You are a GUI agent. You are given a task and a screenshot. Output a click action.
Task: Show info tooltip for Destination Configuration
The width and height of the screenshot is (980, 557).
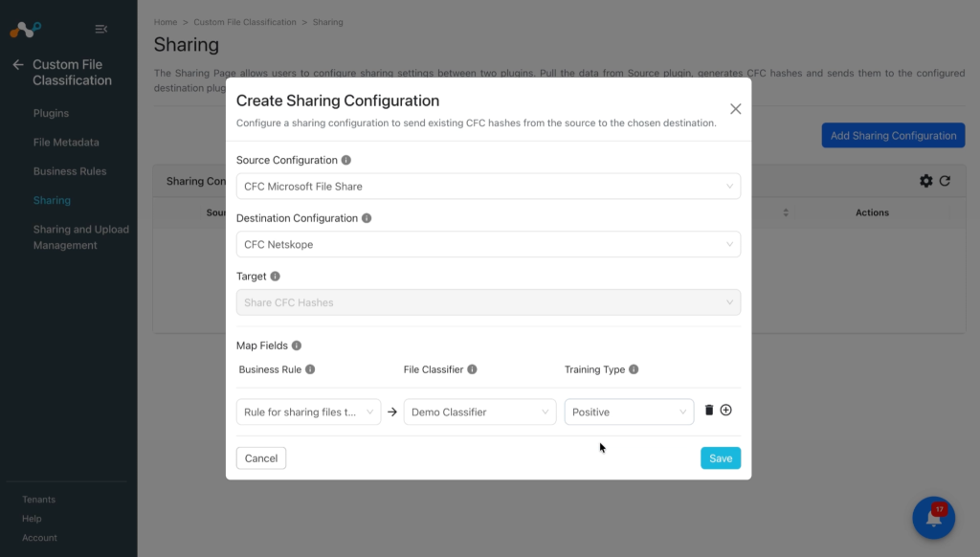pos(367,218)
